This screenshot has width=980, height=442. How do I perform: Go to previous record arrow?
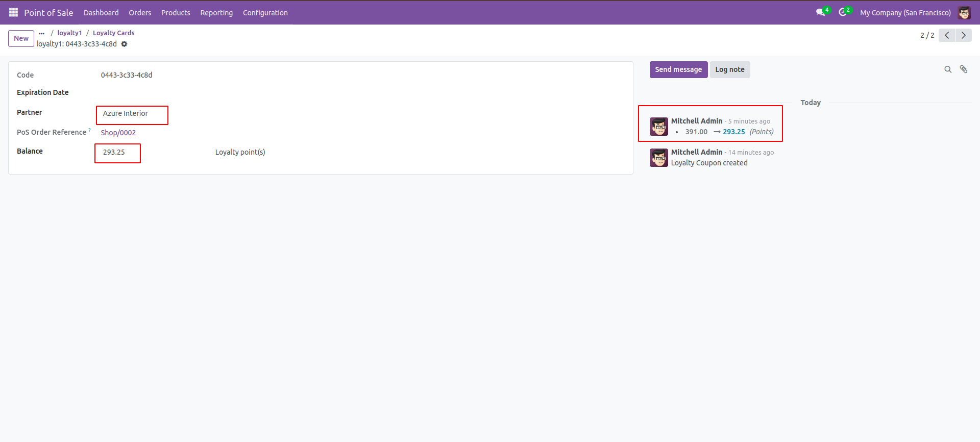[947, 35]
